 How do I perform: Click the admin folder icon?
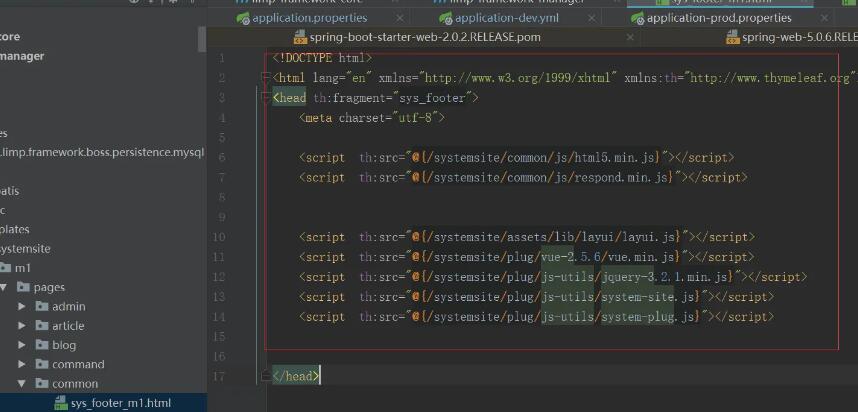pos(42,307)
